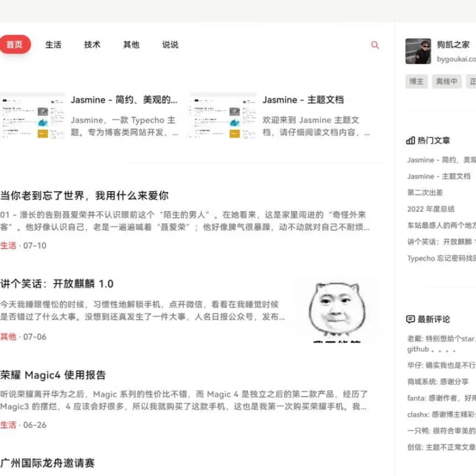Click excerpt text starting 01 - 漫长的告别
The image size is (476, 476).
click(x=184, y=221)
